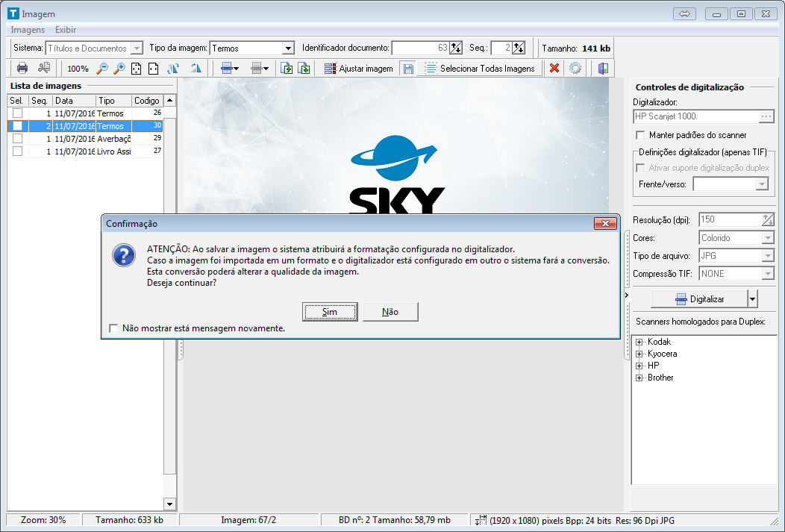This screenshot has height=532, width=785.
Task: Click the Seq. spinner button
Action: [x=519, y=48]
